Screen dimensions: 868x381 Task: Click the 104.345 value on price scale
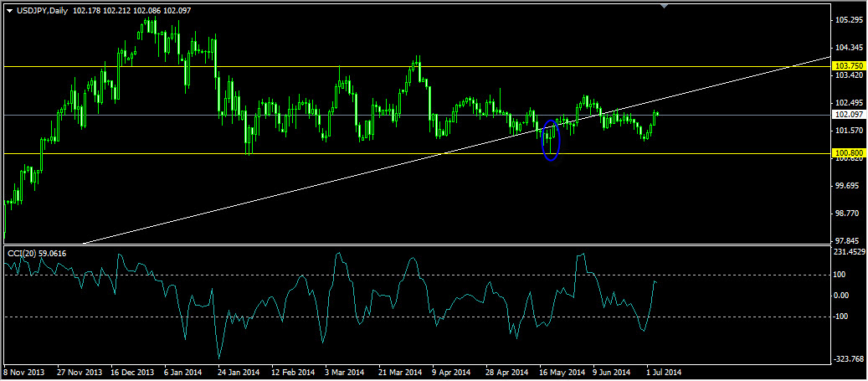coord(849,48)
